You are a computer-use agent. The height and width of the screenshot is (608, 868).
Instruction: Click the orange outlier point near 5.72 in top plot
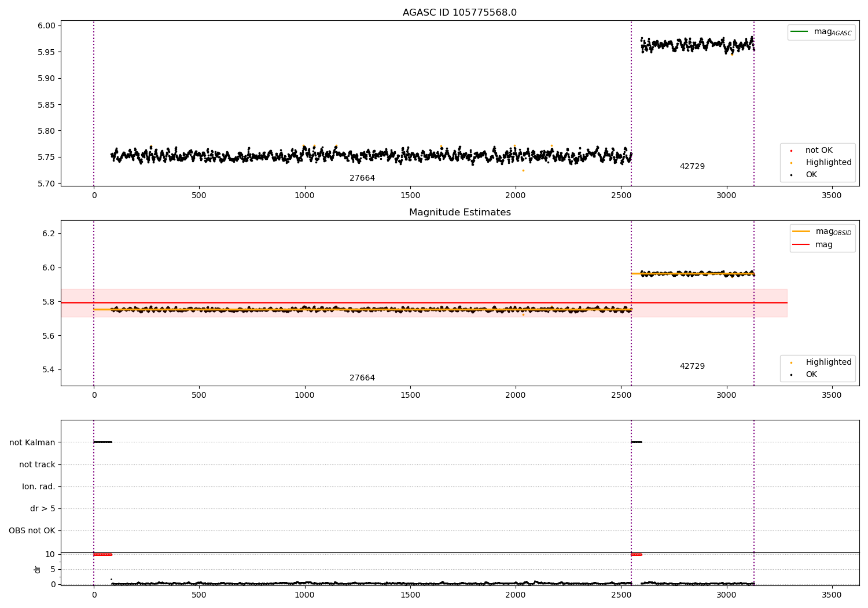click(x=523, y=170)
